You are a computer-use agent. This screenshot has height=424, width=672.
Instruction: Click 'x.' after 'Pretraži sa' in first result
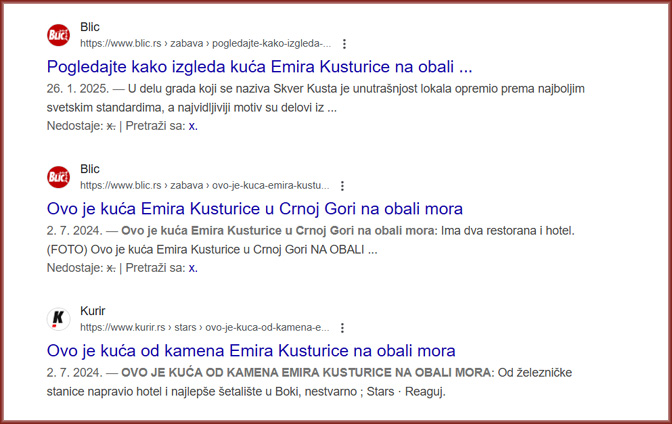tap(193, 126)
